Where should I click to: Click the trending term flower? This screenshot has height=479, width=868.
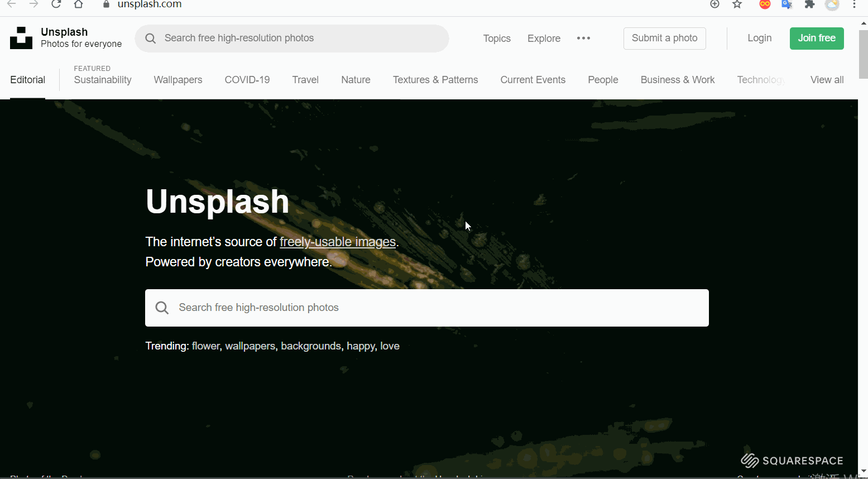205,346
